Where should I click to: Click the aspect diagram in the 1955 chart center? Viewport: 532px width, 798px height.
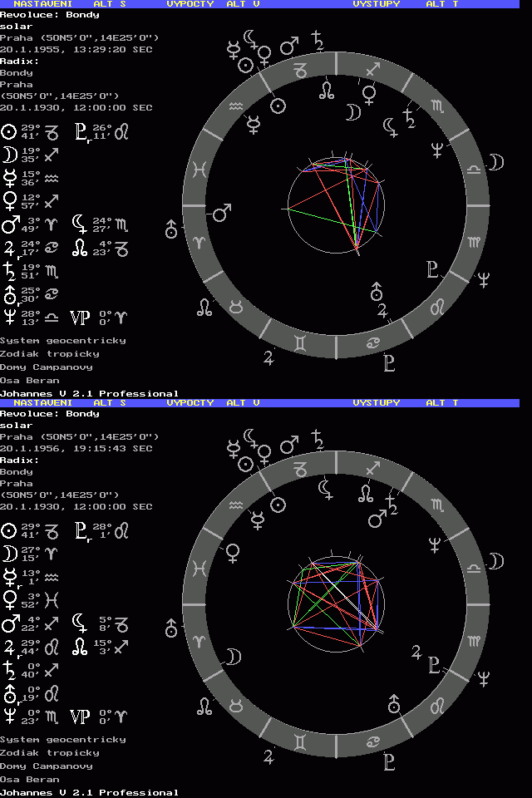[x=337, y=204]
